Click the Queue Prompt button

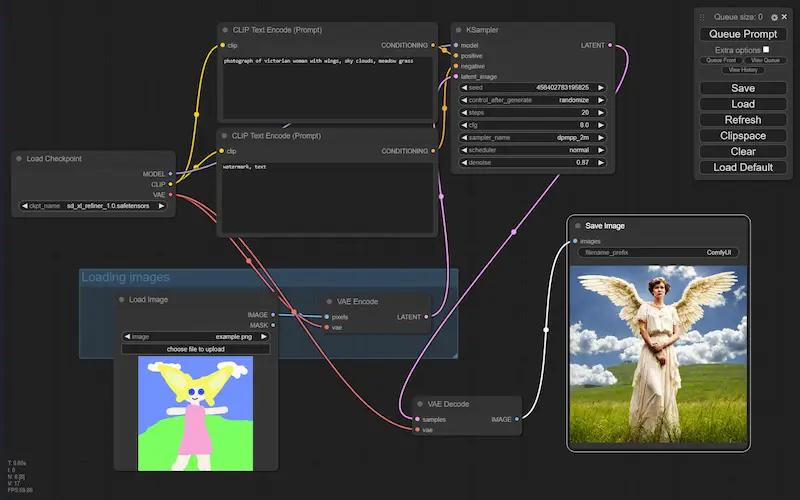click(743, 34)
